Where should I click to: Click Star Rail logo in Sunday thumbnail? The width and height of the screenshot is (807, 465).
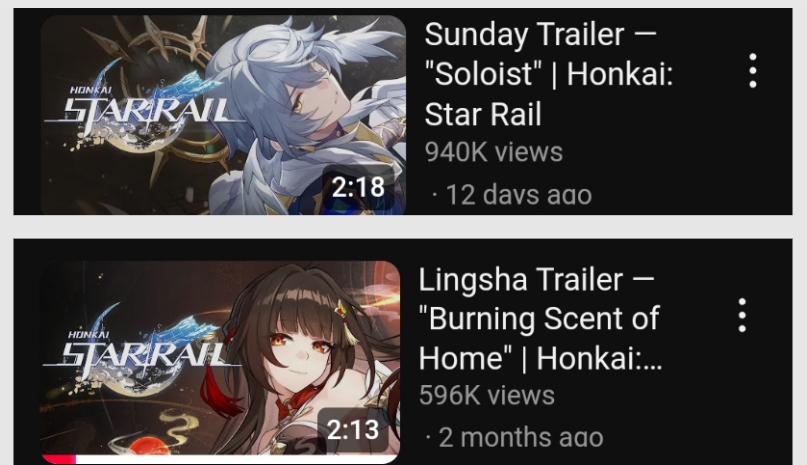coord(142,106)
